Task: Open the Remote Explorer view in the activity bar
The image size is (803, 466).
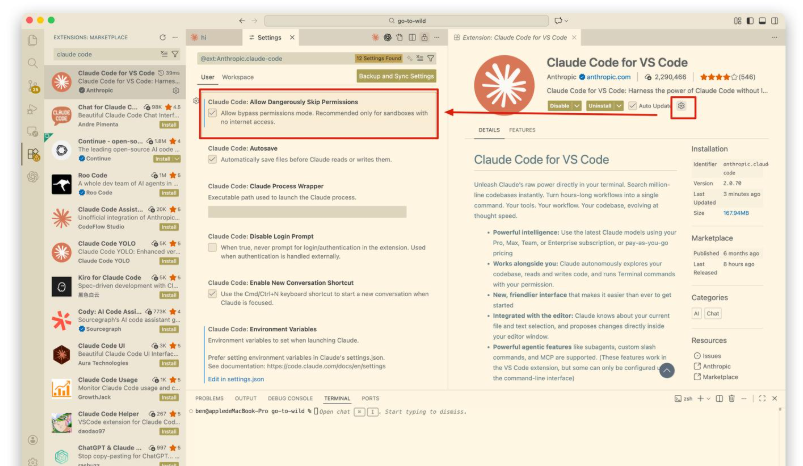Action: coord(33,132)
